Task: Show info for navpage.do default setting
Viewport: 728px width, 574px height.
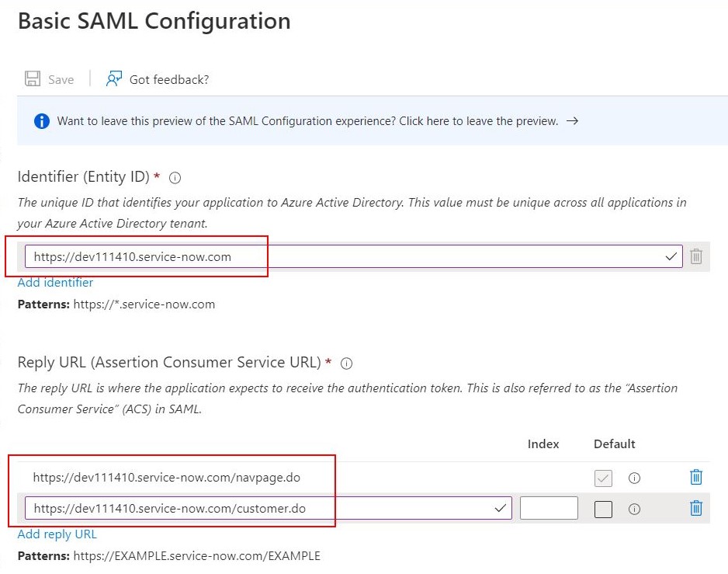Action: click(634, 478)
